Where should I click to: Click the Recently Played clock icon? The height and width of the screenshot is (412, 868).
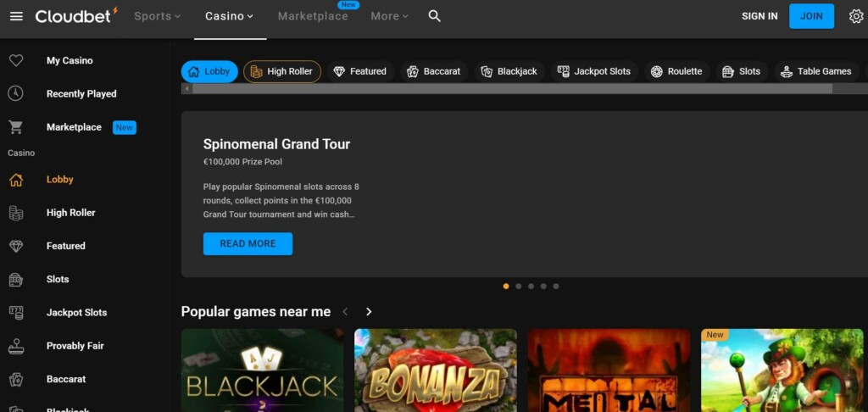tap(15, 93)
